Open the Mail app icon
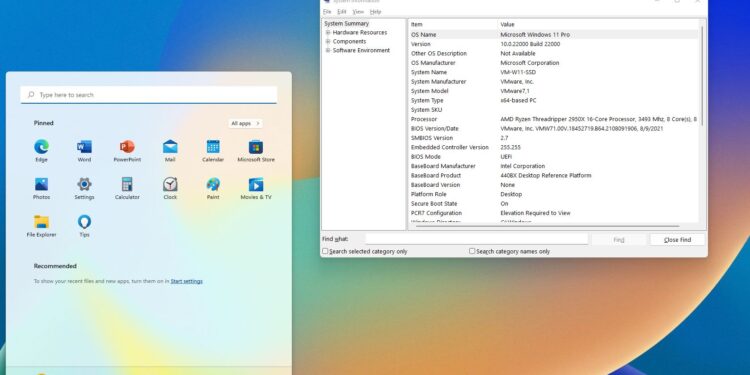This screenshot has height=375, width=750. pyautogui.click(x=170, y=147)
